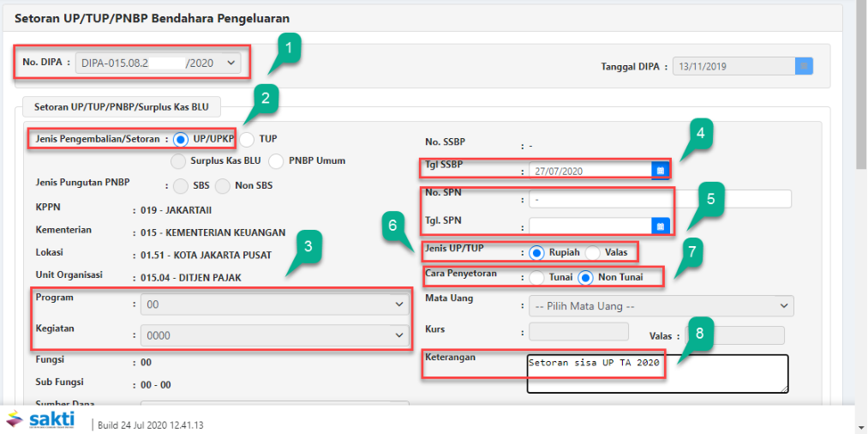This screenshot has height=434, width=868.
Task: Expand the Mata Uang currency dropdown
Action: tap(660, 306)
